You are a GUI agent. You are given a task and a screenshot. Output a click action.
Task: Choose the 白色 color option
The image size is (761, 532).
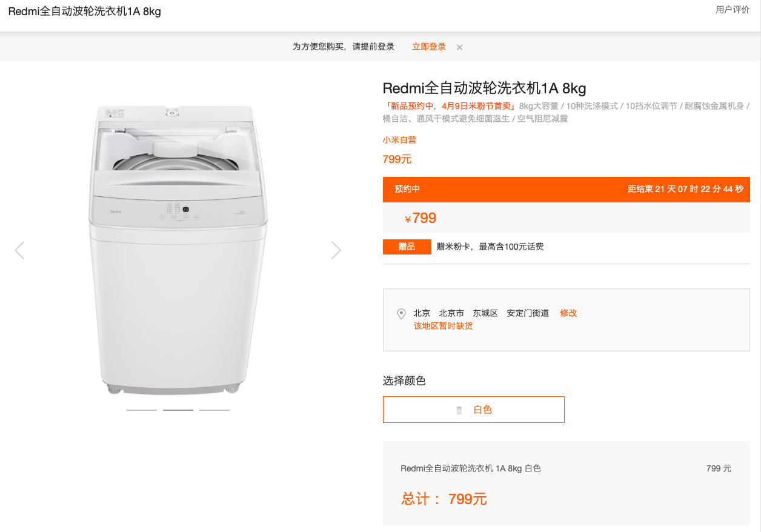[x=474, y=410]
